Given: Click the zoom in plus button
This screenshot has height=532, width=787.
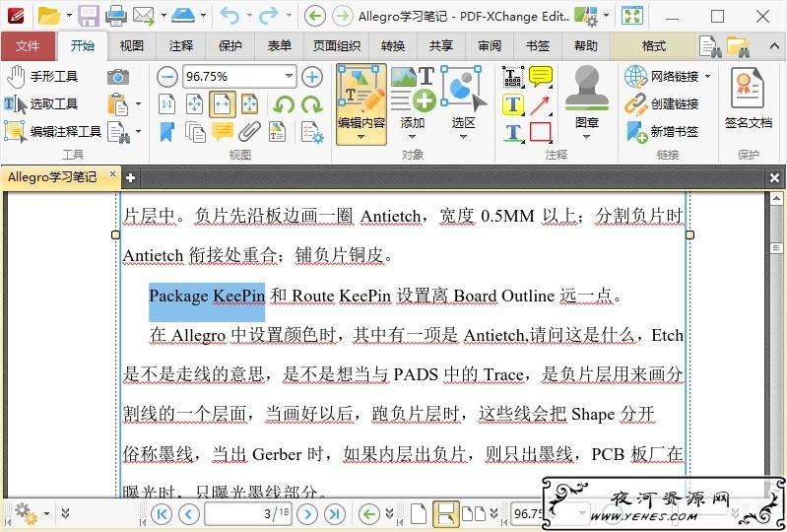Looking at the screenshot, I should [312, 77].
